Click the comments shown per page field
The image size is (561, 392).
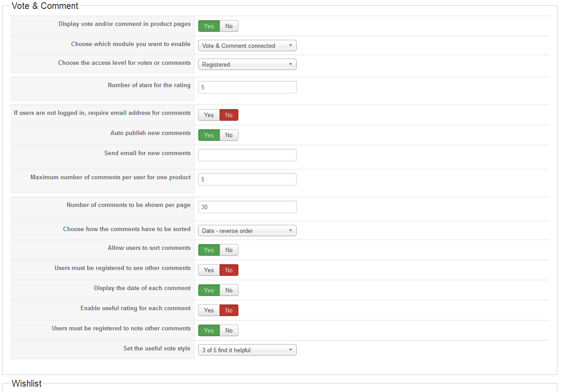247,207
